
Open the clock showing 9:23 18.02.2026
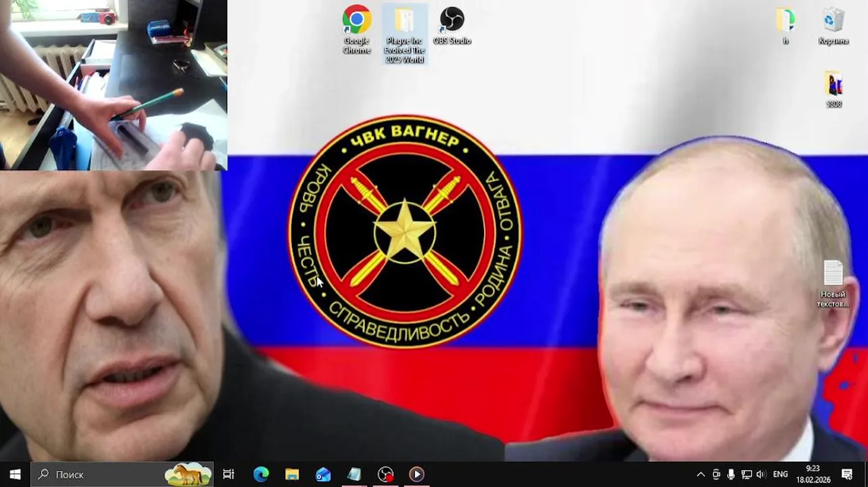[813, 474]
